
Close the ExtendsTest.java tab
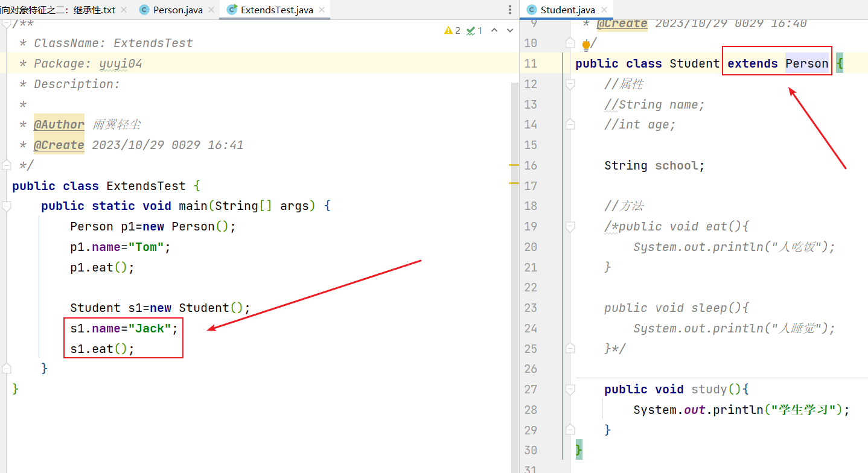(321, 10)
